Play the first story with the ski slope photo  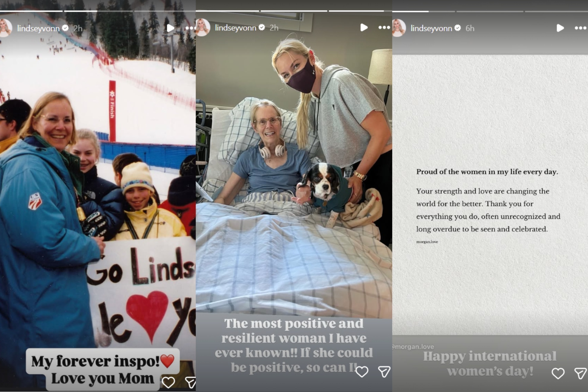[x=170, y=28]
